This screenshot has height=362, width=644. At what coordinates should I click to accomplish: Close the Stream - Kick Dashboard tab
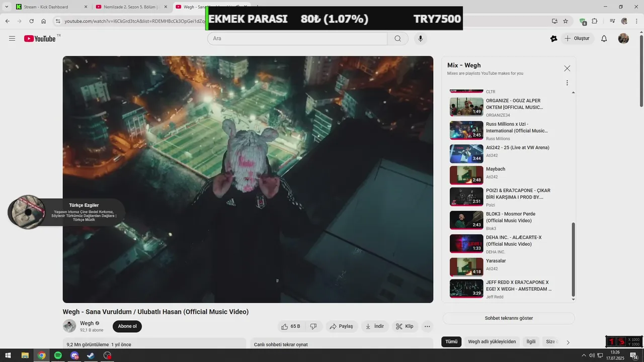(x=86, y=7)
